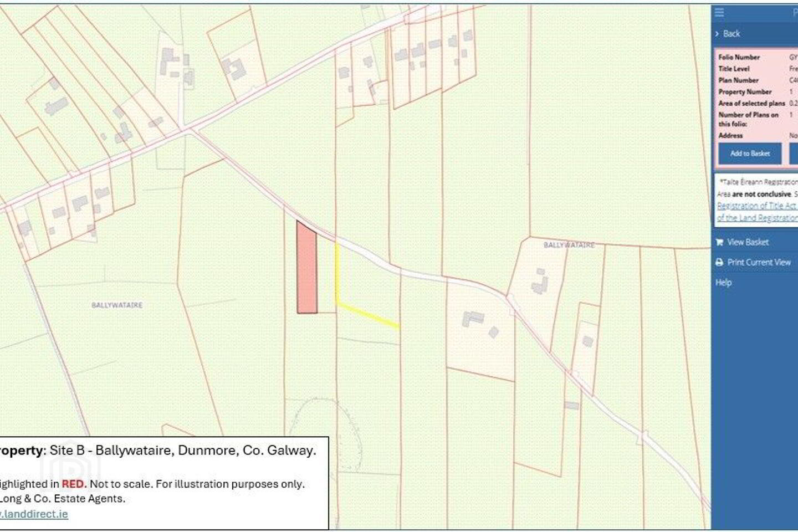The height and width of the screenshot is (532, 798).
Task: Open the landdirect.ie link
Action: (x=34, y=514)
